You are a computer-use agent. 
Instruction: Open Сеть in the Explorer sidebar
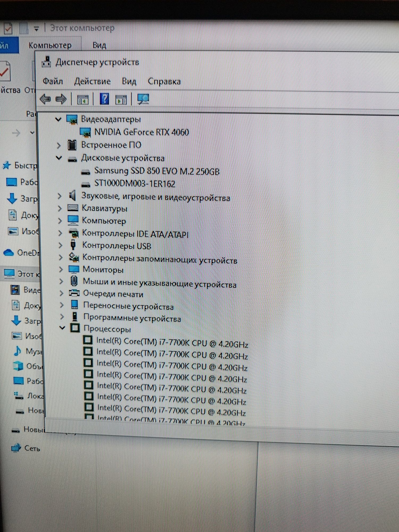(32, 448)
